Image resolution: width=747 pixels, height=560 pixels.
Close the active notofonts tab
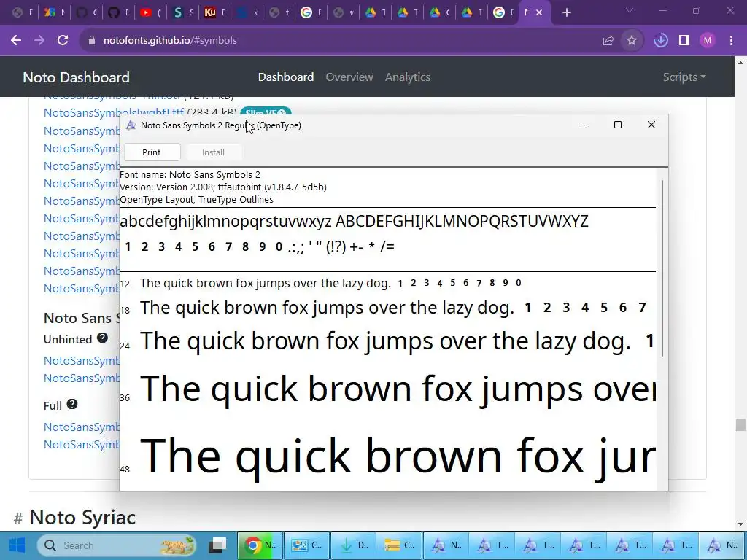[x=539, y=13]
